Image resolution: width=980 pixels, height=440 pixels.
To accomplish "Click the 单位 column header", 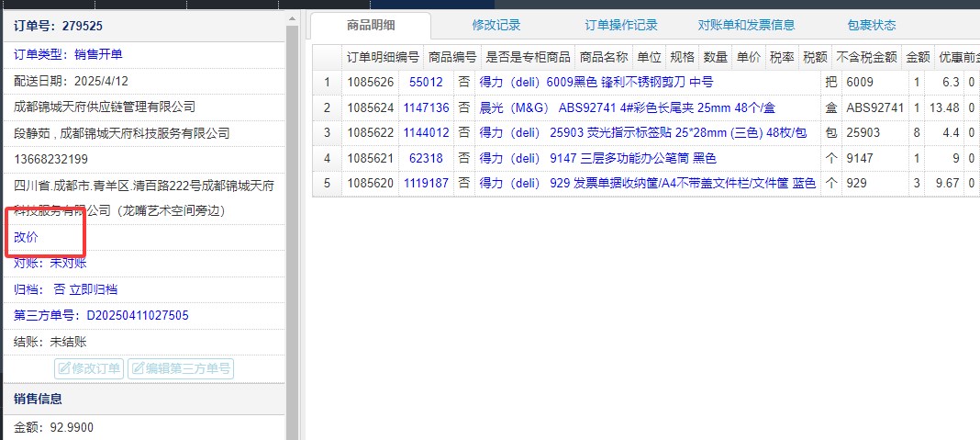I will pos(649,58).
